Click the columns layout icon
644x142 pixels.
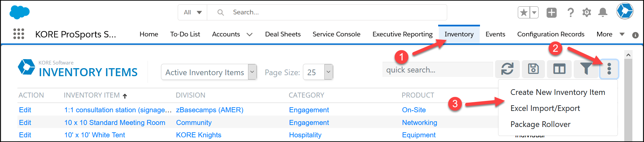[559, 69]
